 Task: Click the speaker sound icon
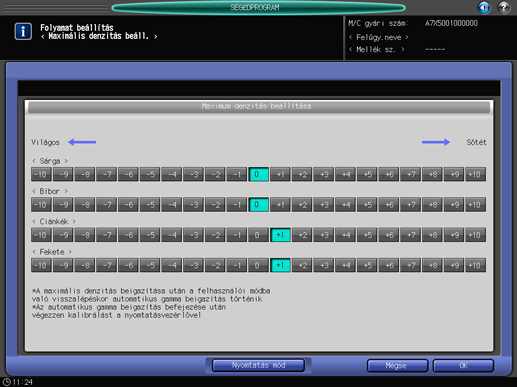point(484,7)
